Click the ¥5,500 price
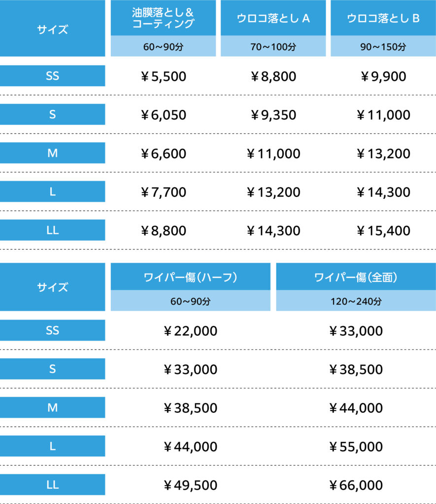 coord(163,76)
